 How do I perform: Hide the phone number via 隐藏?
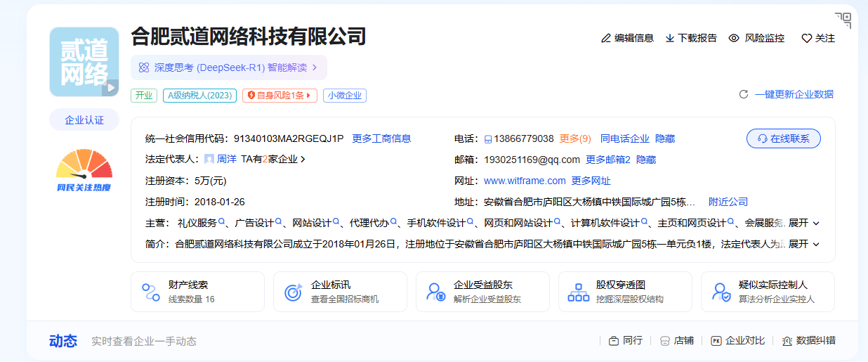(664, 138)
